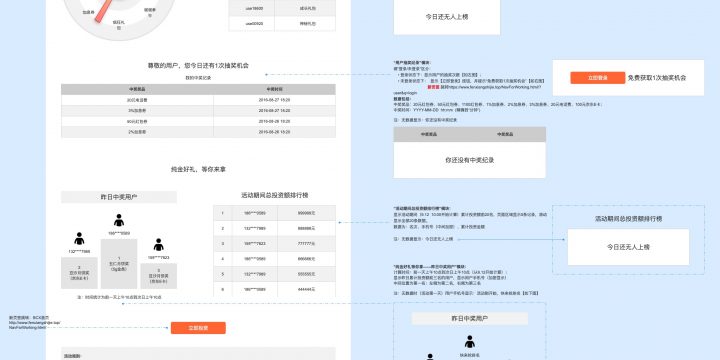Image resolution: width=720 pixels, height=360 pixels.
Task: Click the 555555元 amount in ranking row 5
Action: (306, 274)
